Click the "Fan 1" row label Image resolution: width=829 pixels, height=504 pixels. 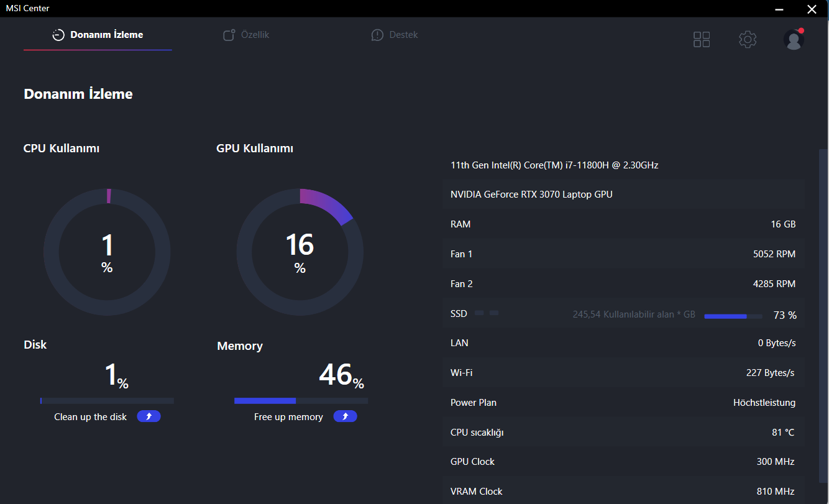[x=462, y=254]
